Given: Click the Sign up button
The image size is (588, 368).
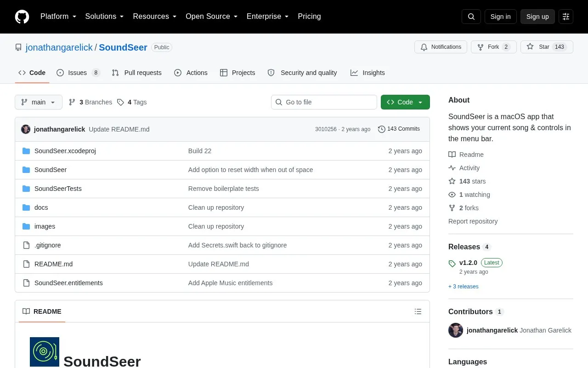Looking at the screenshot, I should point(537,17).
